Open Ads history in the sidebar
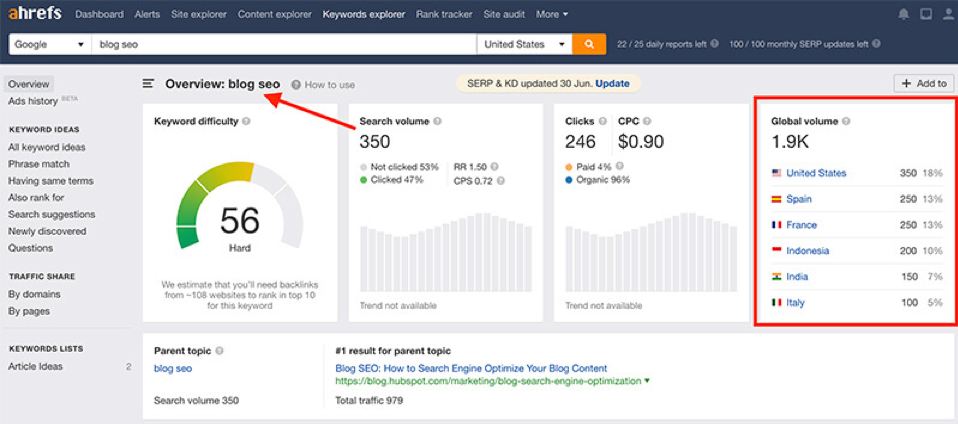 (33, 101)
